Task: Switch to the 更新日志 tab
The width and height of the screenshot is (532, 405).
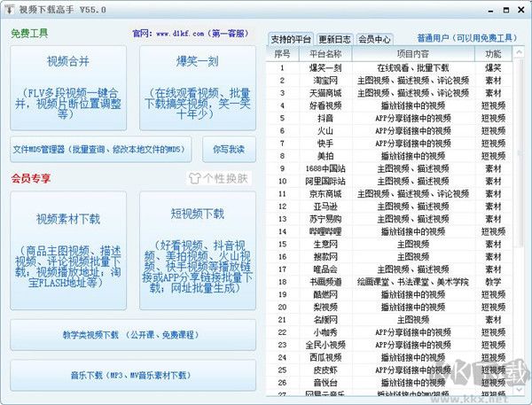Action: tap(335, 39)
